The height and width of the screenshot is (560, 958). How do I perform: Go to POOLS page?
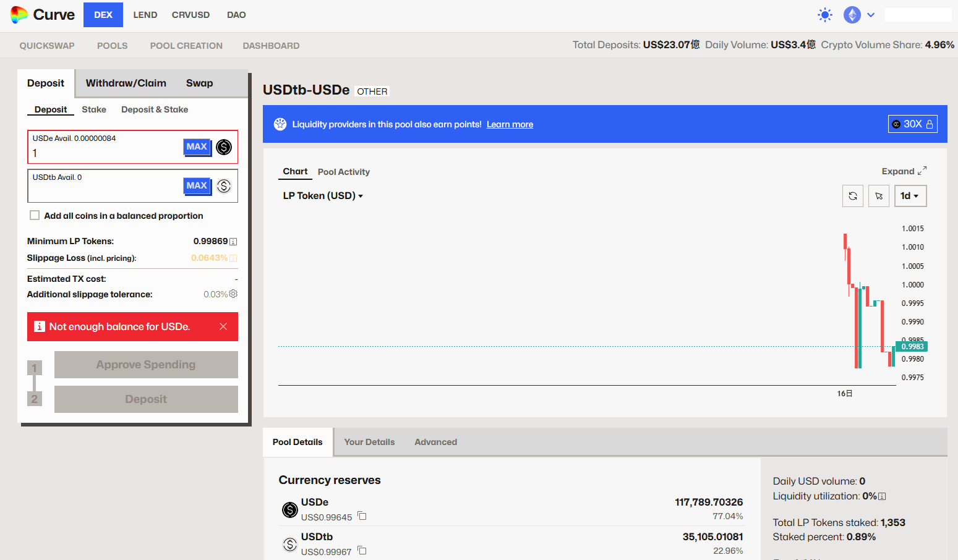click(x=113, y=46)
